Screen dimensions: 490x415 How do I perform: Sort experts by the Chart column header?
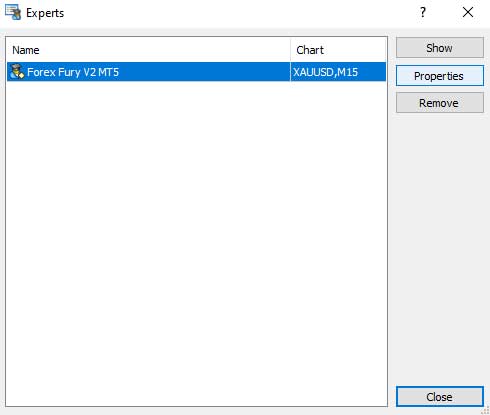click(338, 50)
